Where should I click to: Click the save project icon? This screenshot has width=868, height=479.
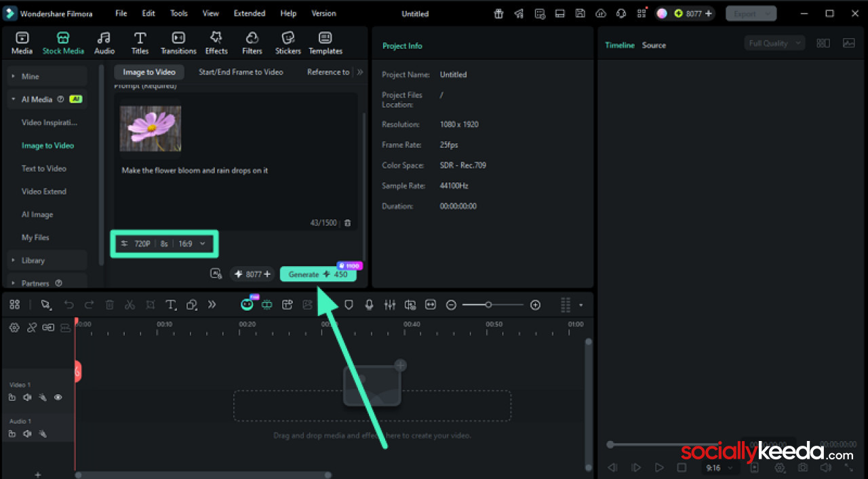[580, 14]
